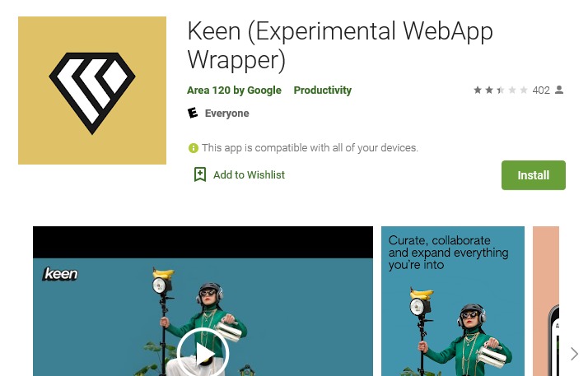Install the Keen app
Image resolution: width=588 pixels, height=376 pixels.
pos(534,175)
